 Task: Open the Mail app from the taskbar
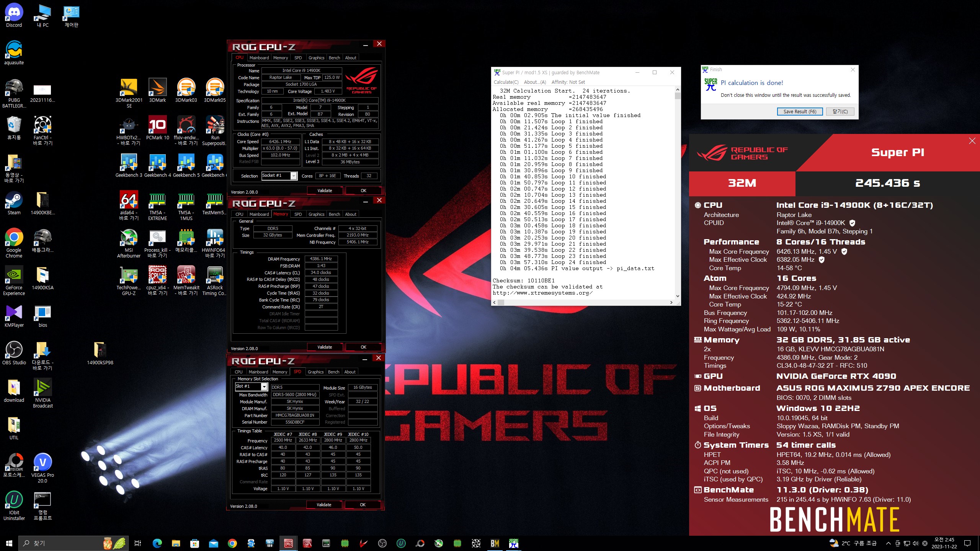[214, 543]
